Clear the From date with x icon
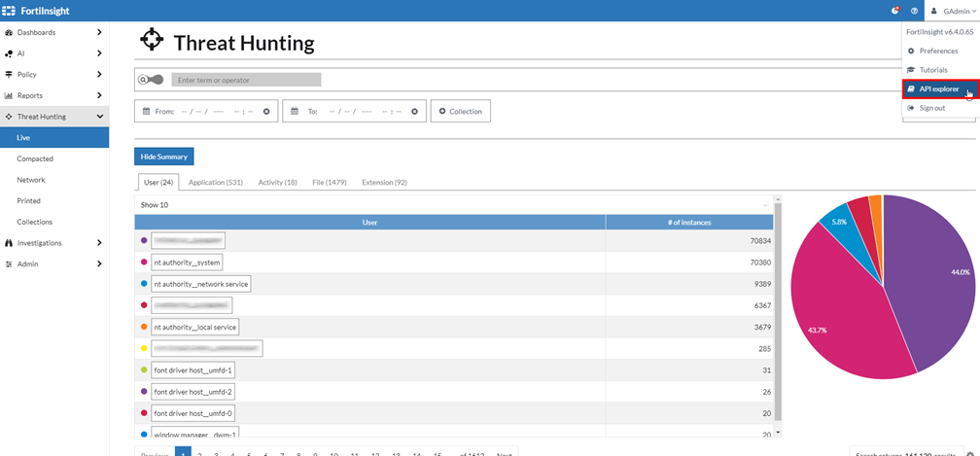The height and width of the screenshot is (456, 980). pyautogui.click(x=266, y=111)
